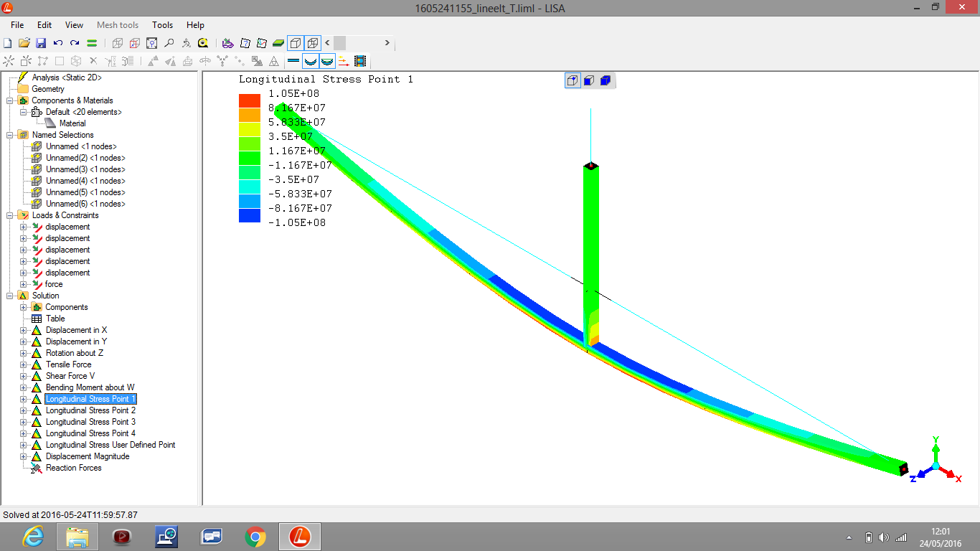Toggle the select nodes cube mode
The width and height of the screenshot is (980, 551).
point(573,80)
